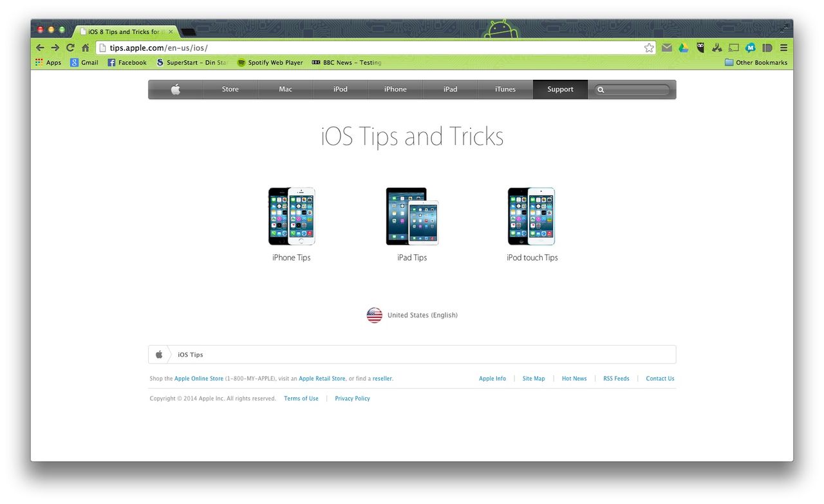Image resolution: width=824 pixels, height=504 pixels.
Task: Click the new tab button
Action: (x=189, y=32)
